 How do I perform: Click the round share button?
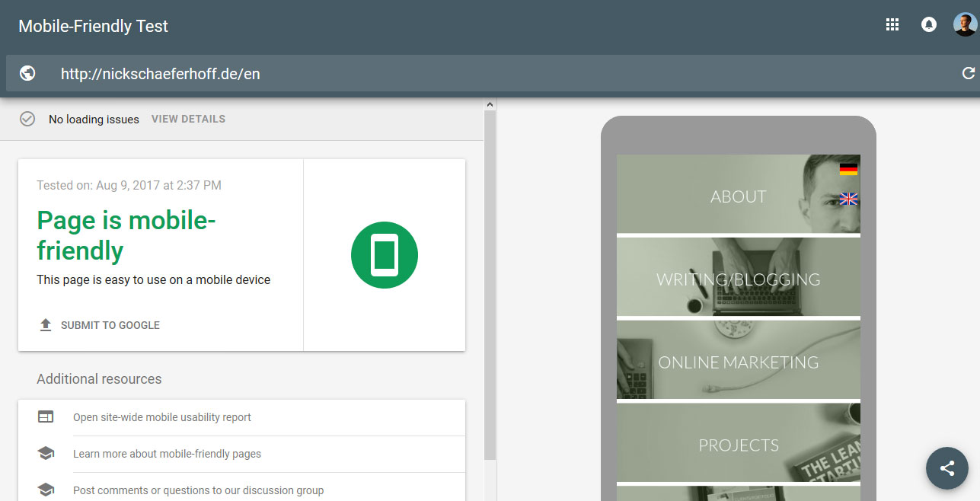(947, 468)
